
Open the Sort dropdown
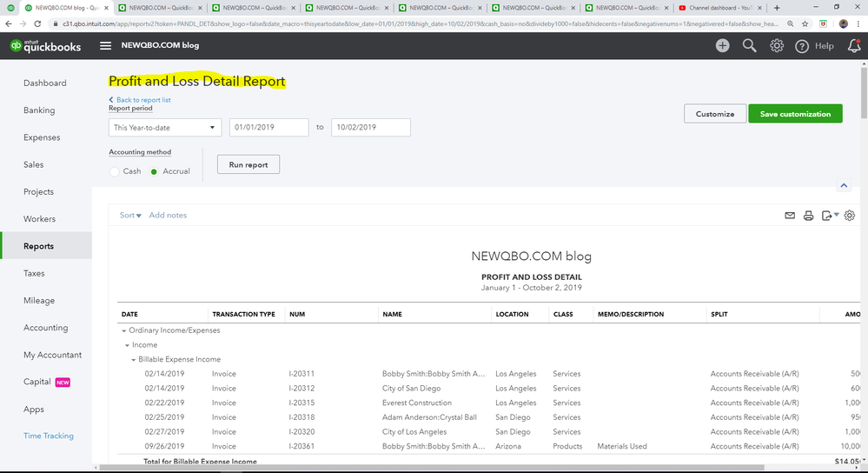click(x=130, y=216)
